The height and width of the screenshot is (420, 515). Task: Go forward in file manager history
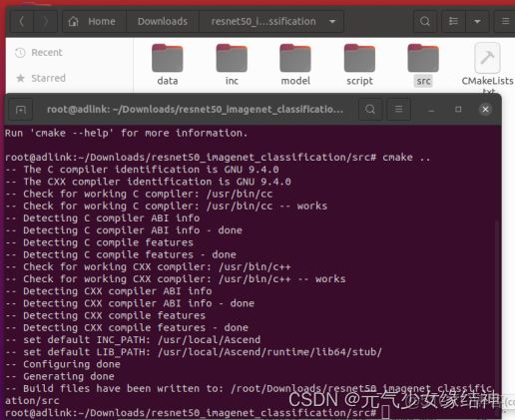tap(46, 22)
